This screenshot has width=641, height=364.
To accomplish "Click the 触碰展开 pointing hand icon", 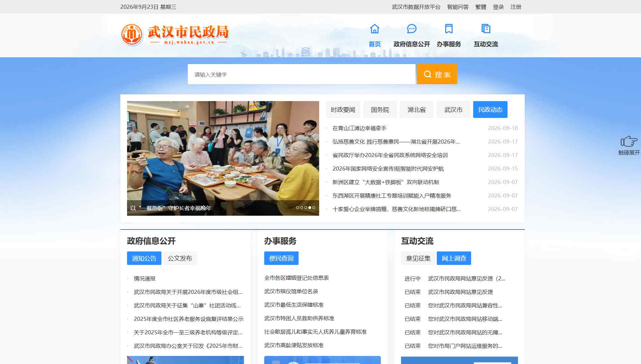I will [629, 141].
